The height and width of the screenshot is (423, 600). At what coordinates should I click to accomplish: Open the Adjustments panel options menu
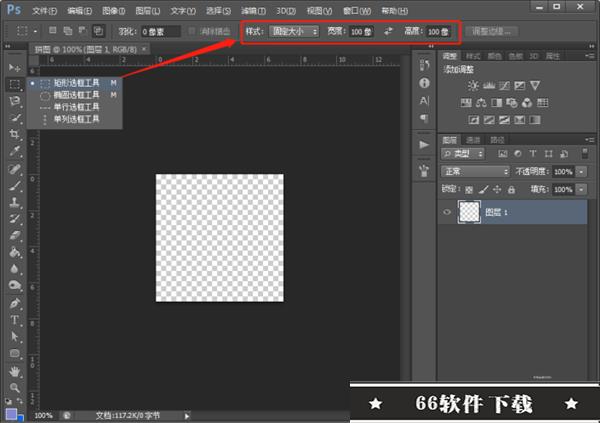click(x=590, y=56)
